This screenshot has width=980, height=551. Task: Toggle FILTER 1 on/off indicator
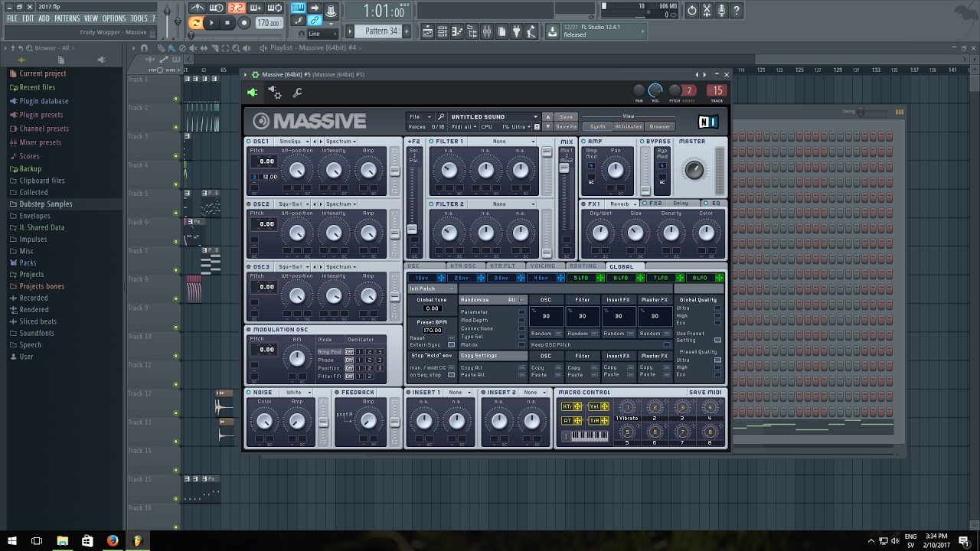pyautogui.click(x=432, y=142)
